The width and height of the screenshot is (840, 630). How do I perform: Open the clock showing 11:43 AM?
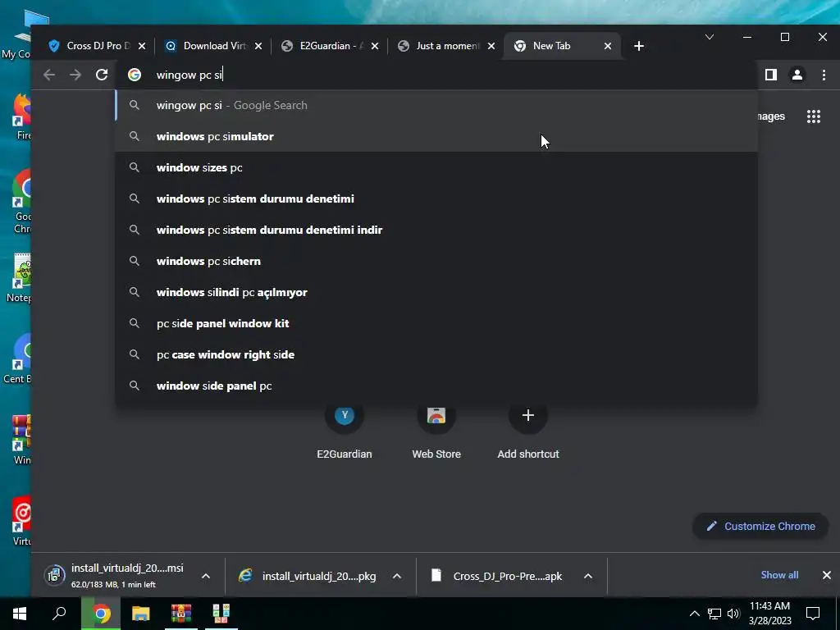(769, 614)
